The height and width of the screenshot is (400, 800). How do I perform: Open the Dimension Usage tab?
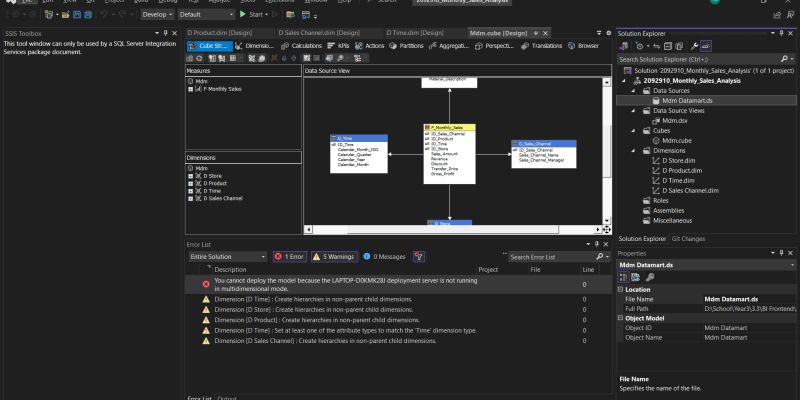pos(254,46)
